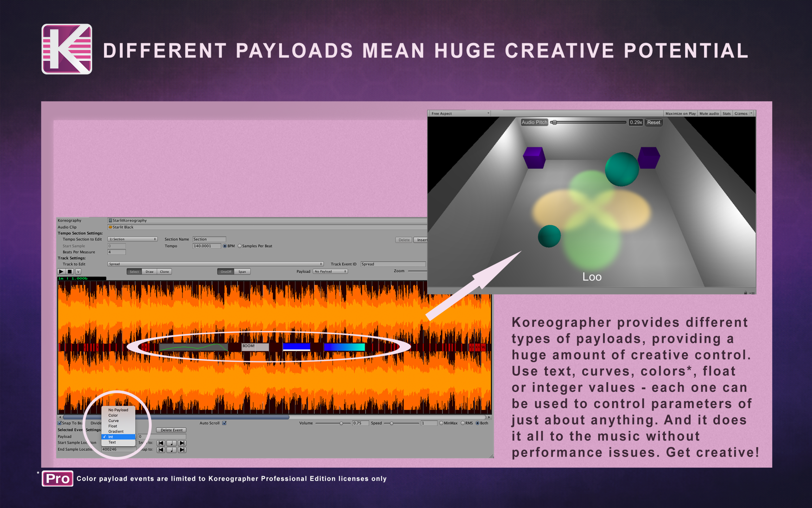This screenshot has height=508, width=812.
Task: Open Tempo Section to Edit dropdown
Action: pyautogui.click(x=133, y=239)
